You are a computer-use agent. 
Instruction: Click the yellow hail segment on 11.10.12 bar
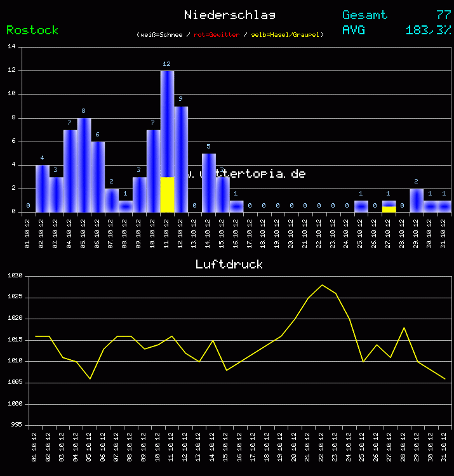tap(167, 195)
